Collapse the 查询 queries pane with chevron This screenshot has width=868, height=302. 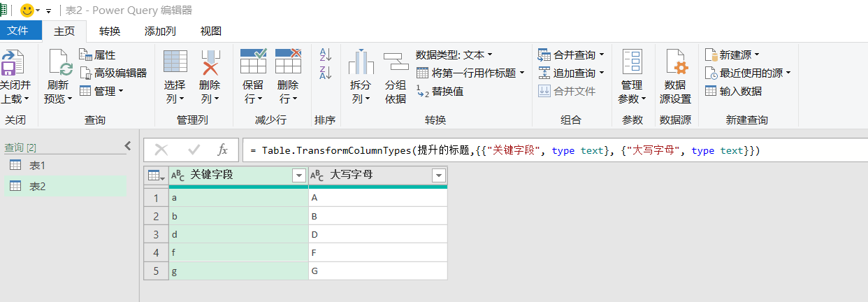(x=127, y=145)
